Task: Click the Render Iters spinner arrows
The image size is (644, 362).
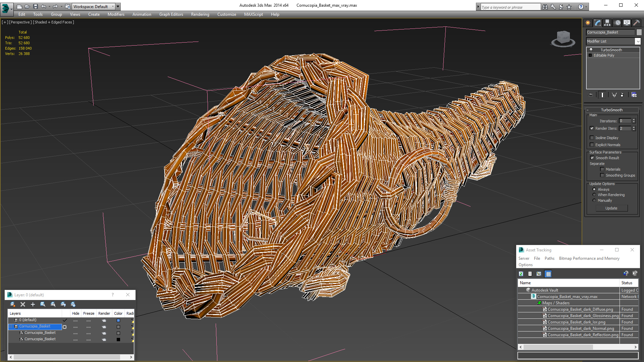Action: (634, 128)
